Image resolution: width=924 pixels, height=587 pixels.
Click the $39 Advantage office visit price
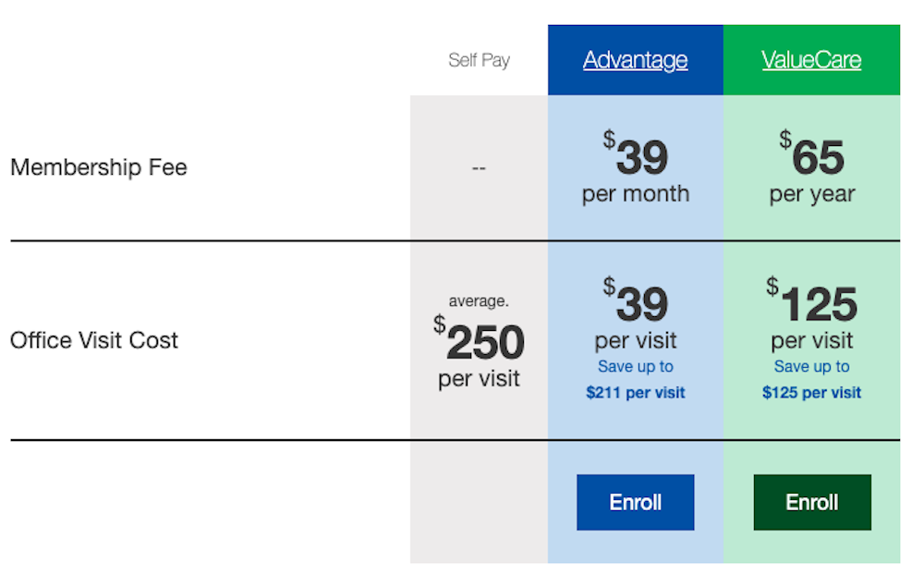(x=636, y=302)
